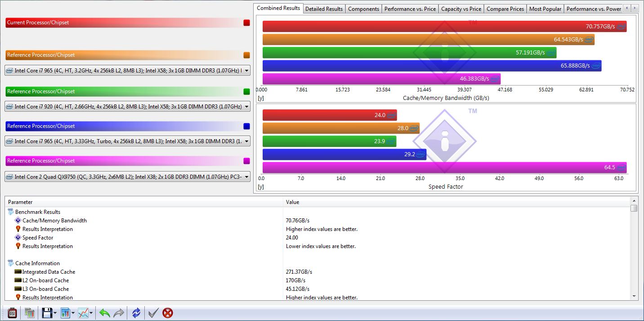Click the Parameter column header

click(144, 202)
